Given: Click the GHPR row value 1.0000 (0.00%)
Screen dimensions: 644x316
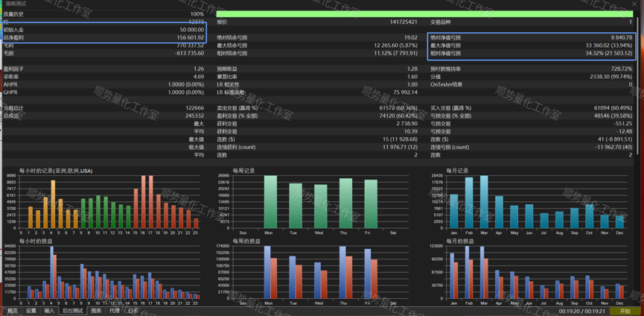Looking at the screenshot, I should [186, 92].
